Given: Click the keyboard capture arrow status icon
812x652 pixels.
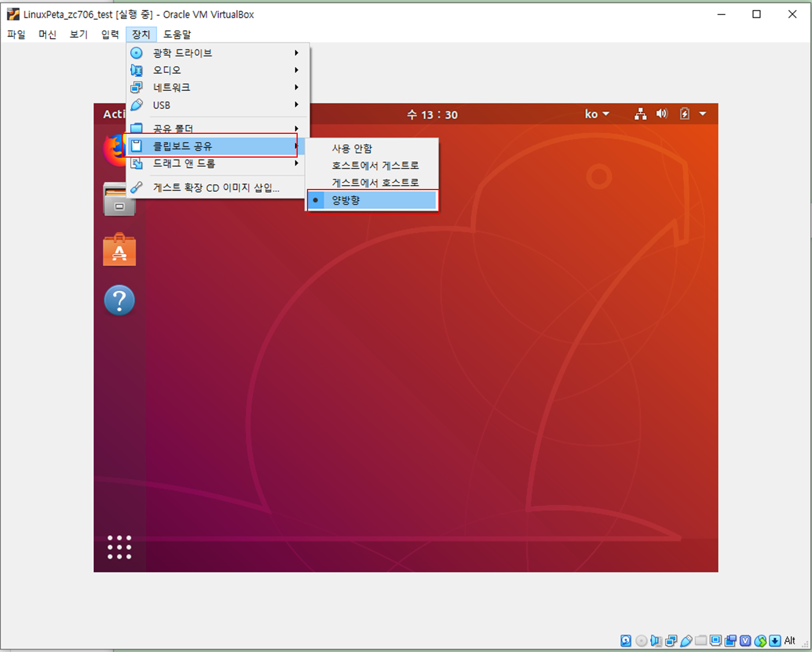Looking at the screenshot, I should coord(775,640).
